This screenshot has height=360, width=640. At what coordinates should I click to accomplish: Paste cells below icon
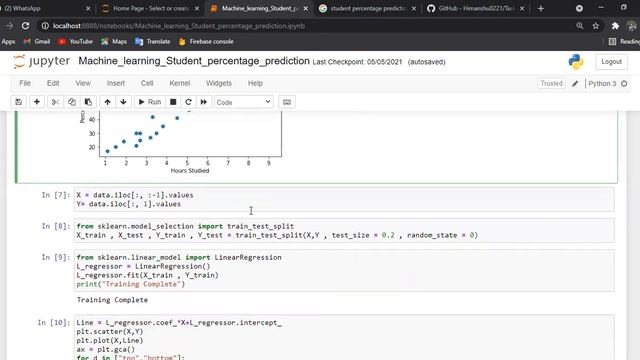coord(88,102)
